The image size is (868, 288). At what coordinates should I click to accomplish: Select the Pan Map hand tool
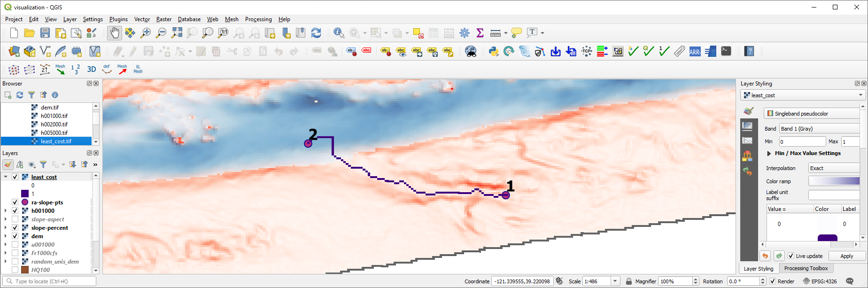114,33
